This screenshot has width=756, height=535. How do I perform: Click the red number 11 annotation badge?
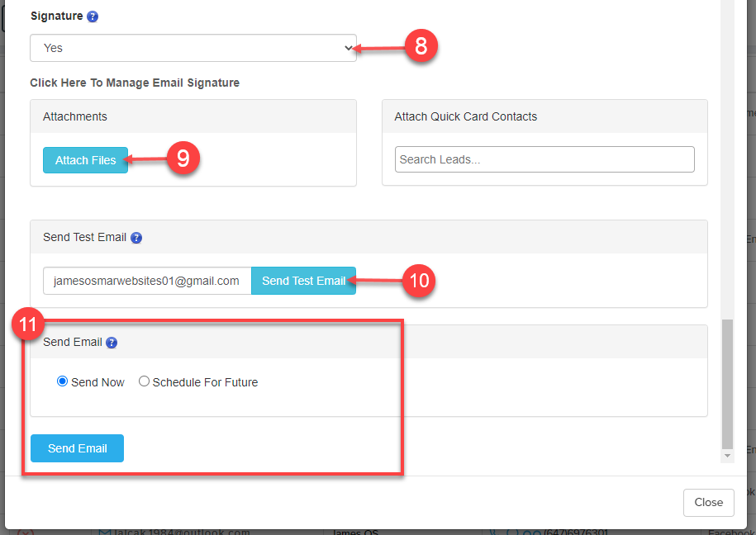(x=29, y=325)
